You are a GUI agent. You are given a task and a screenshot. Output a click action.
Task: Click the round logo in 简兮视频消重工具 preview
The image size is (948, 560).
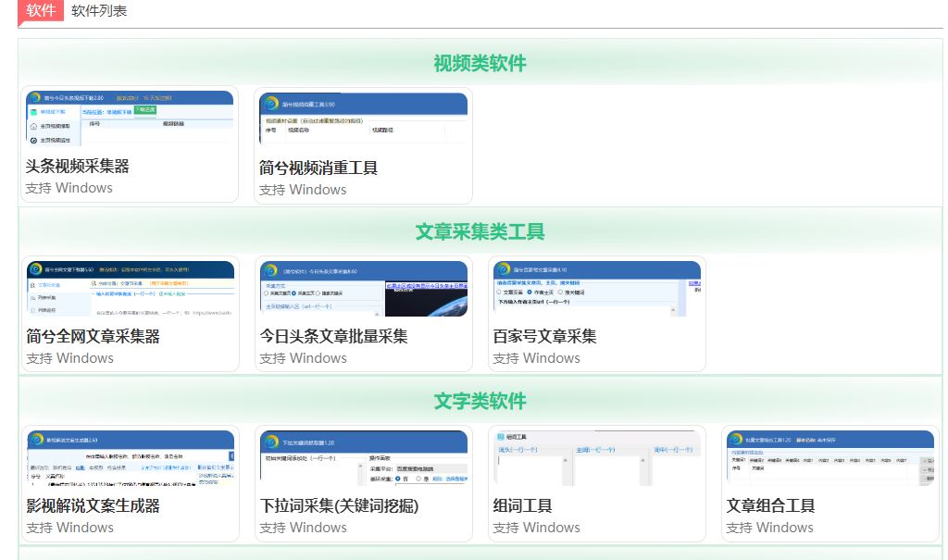click(x=271, y=104)
